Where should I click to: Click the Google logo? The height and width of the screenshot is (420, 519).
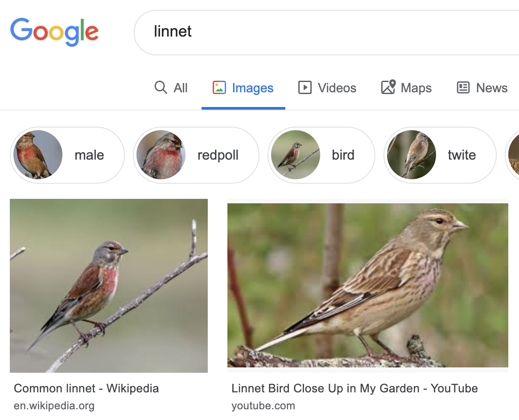click(54, 31)
